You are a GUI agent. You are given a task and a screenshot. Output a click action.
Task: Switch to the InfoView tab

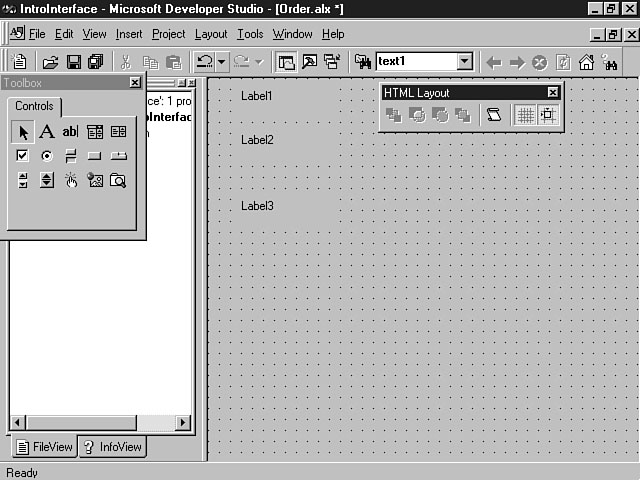112,447
